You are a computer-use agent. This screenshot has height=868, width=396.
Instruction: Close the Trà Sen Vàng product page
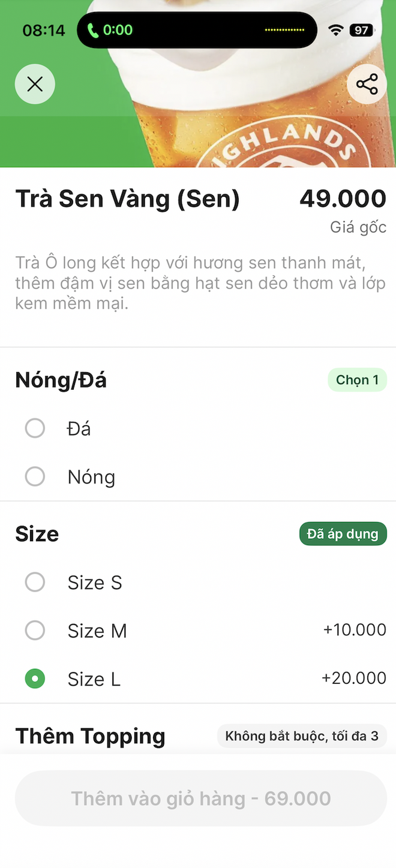point(34,84)
